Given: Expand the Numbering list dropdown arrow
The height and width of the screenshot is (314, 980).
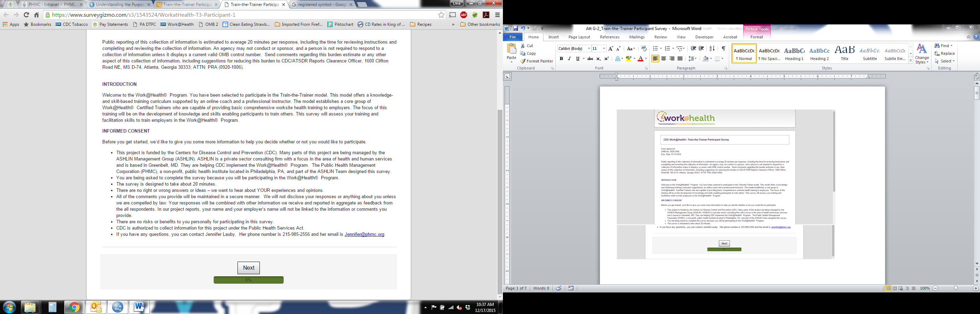Looking at the screenshot, I should pyautogui.click(x=673, y=48).
